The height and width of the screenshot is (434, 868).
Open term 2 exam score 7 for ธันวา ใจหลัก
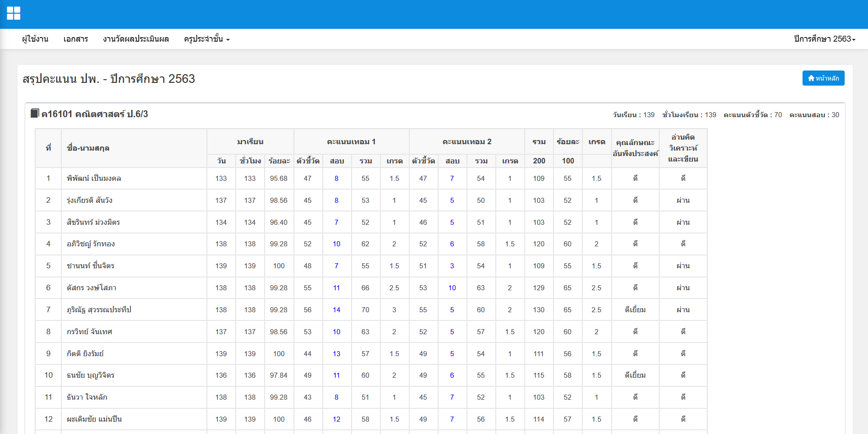point(452,397)
